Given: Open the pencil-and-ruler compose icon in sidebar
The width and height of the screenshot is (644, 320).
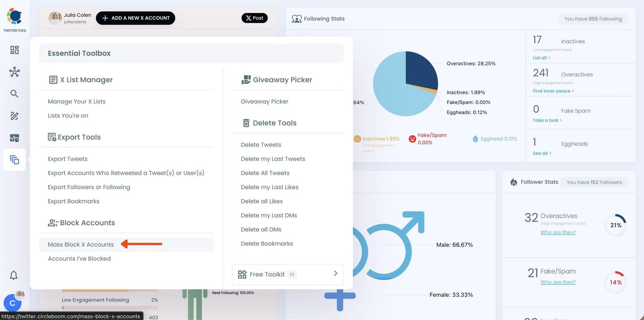Looking at the screenshot, I should (14, 116).
